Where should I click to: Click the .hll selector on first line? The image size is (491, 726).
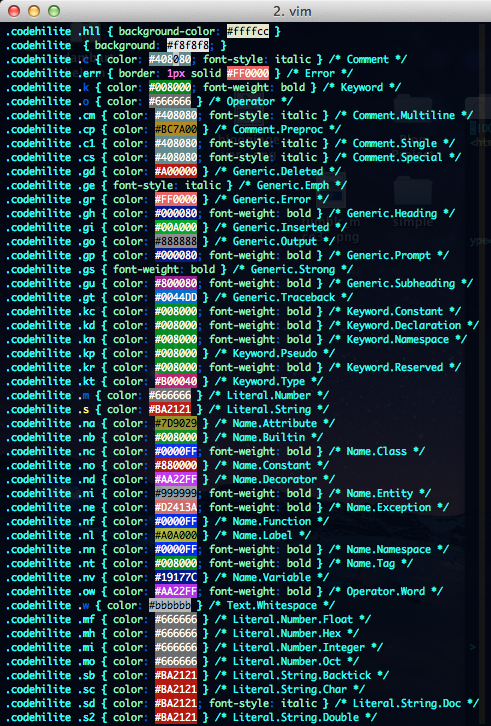89,31
